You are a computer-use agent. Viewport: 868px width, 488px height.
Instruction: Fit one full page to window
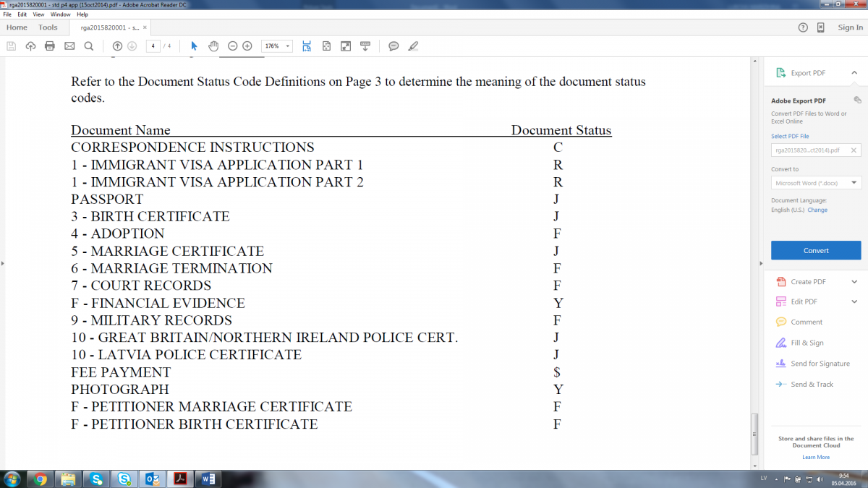pyautogui.click(x=326, y=46)
